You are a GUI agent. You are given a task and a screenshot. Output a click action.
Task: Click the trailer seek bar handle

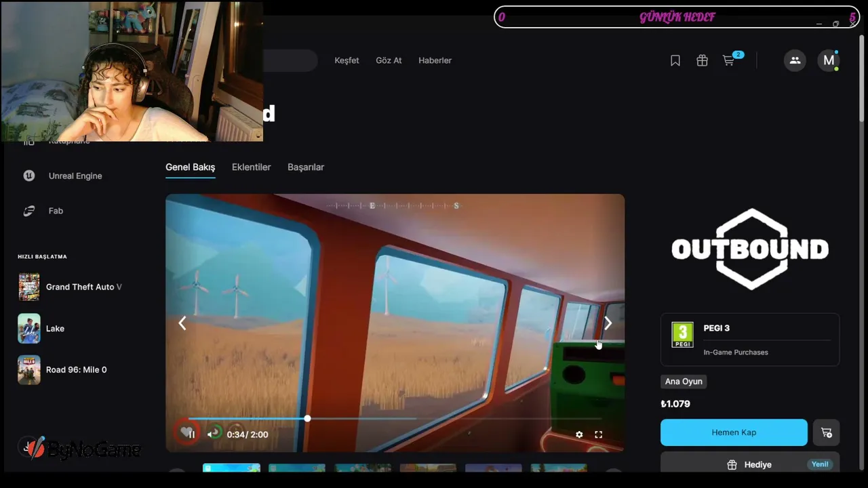(x=307, y=419)
